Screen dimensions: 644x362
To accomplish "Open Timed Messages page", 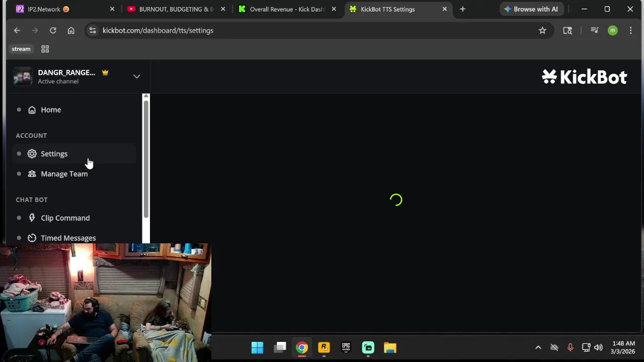I will 74,238.
